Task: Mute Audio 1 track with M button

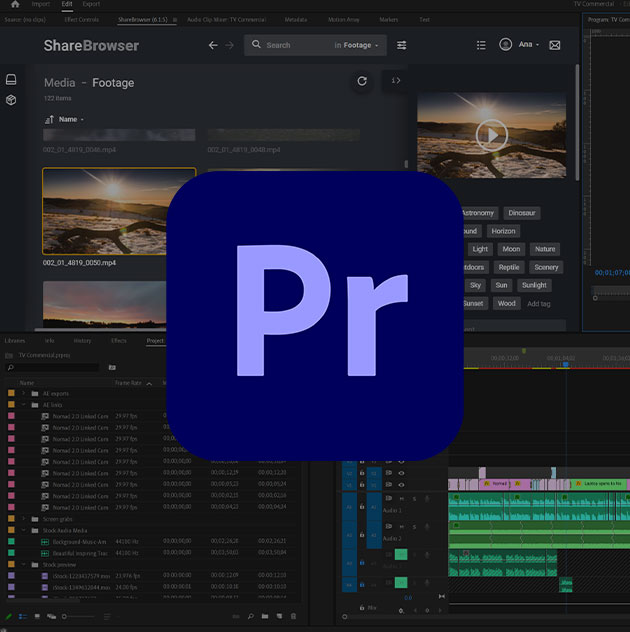Action: tap(401, 499)
